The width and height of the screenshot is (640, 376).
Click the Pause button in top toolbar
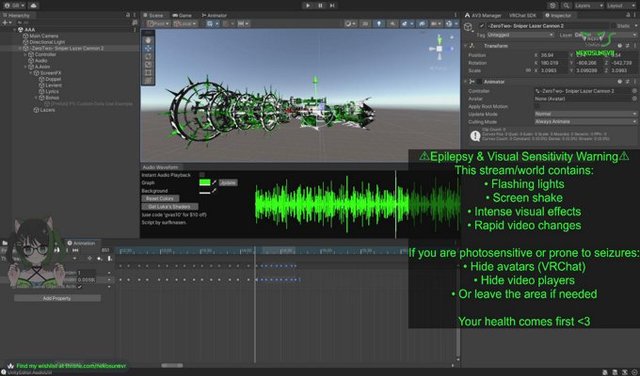coord(320,5)
